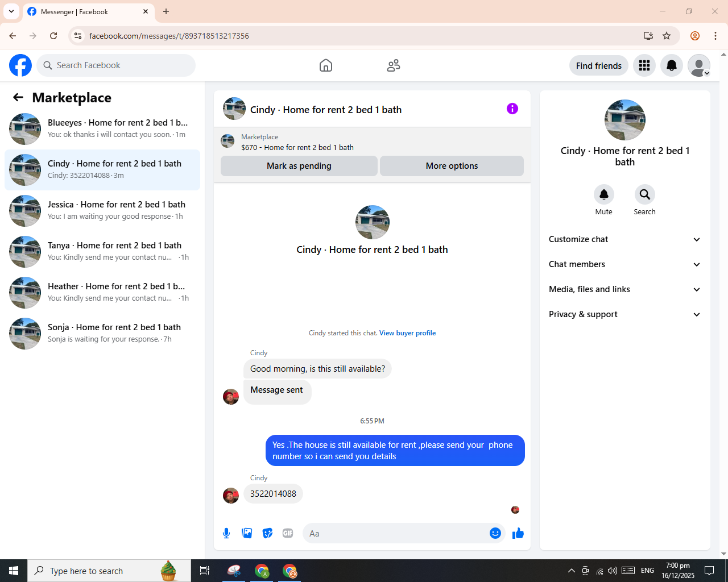Show hidden system tray icons chevron

coord(571,571)
